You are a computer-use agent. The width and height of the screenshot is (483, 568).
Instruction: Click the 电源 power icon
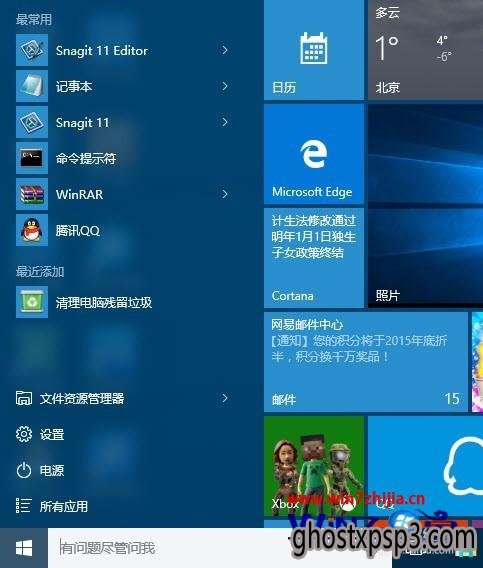point(24,470)
